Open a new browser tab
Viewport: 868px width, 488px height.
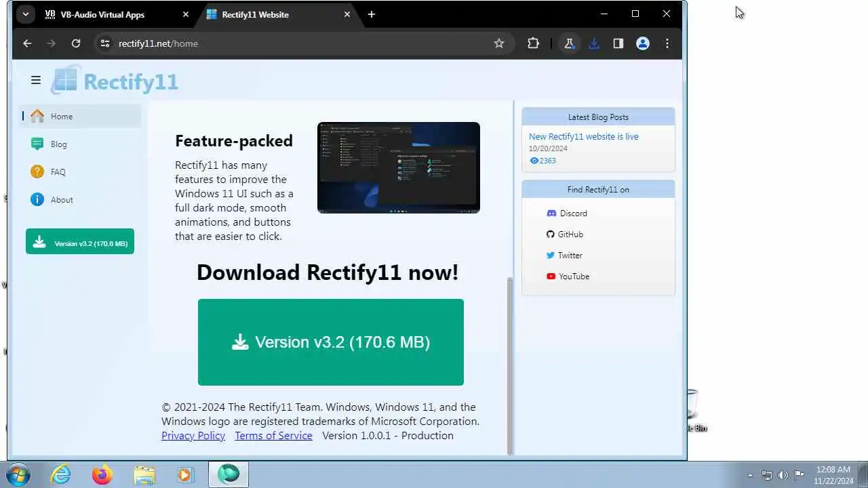(371, 14)
